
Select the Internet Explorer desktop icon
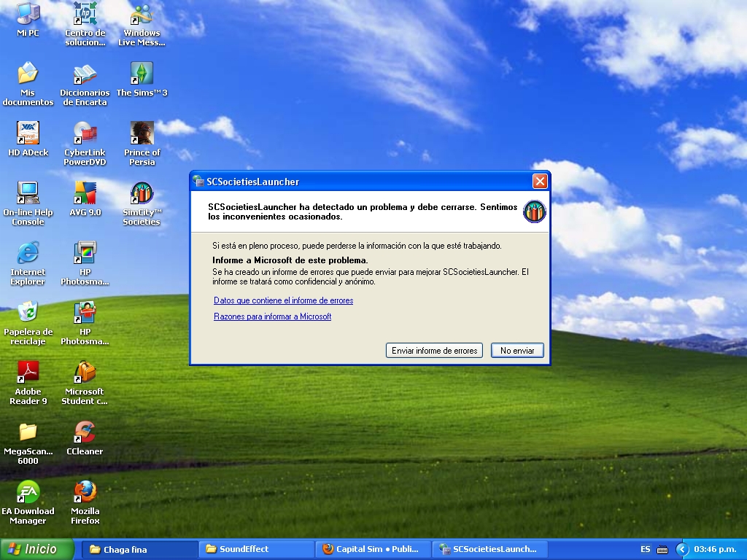tap(28, 263)
